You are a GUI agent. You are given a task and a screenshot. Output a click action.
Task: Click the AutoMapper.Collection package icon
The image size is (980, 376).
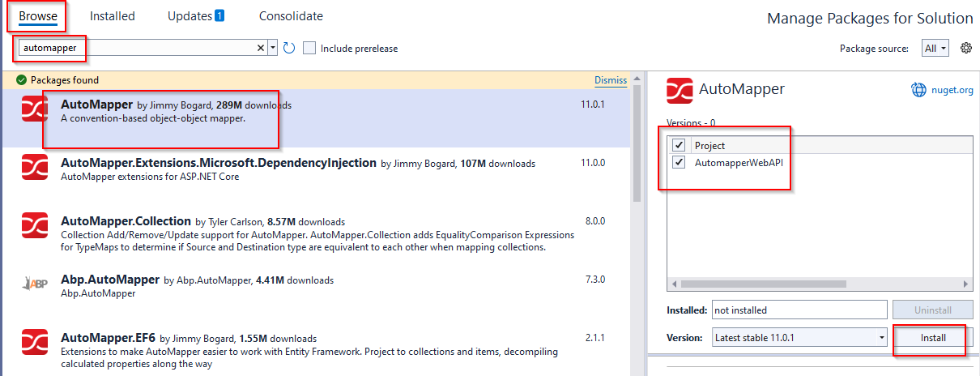[35, 224]
